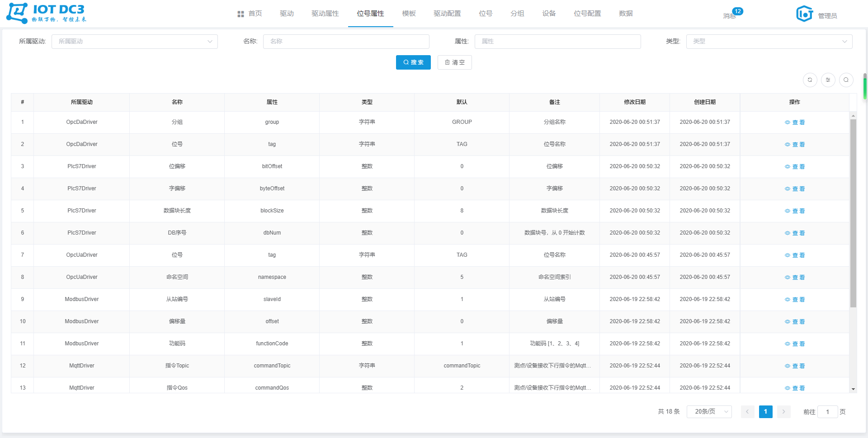
Task: Go to next page arrow
Action: pyautogui.click(x=783, y=412)
